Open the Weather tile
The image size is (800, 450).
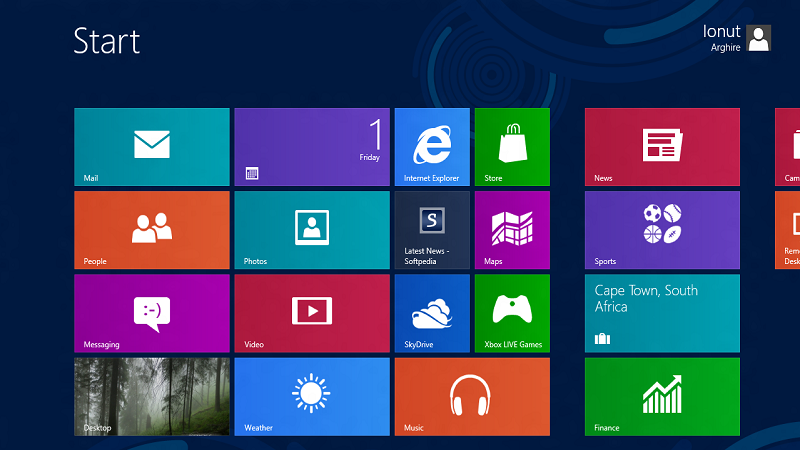coord(311,396)
